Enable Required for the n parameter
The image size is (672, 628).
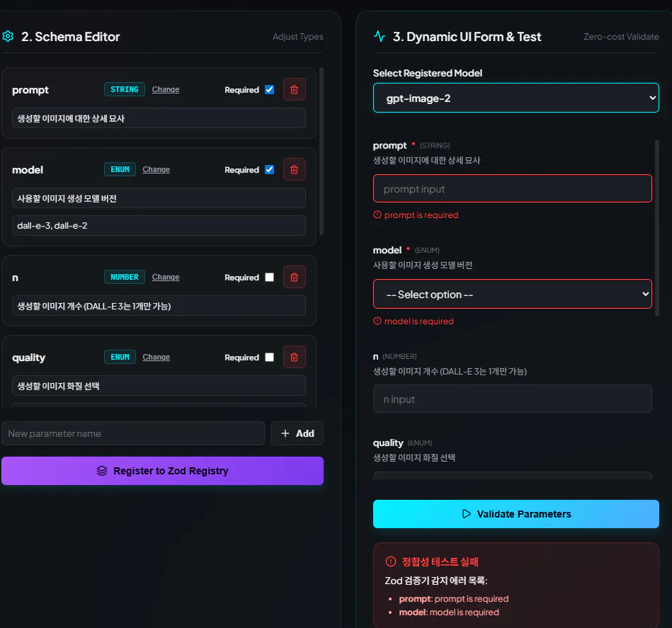click(x=270, y=277)
